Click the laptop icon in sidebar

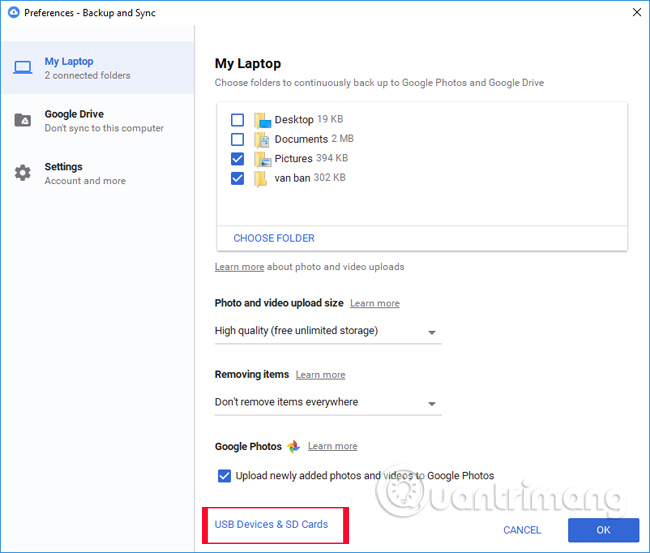pyautogui.click(x=22, y=68)
